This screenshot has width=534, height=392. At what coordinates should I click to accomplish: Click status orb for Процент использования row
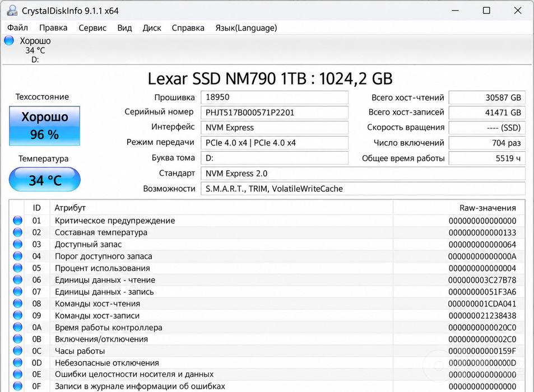point(18,268)
